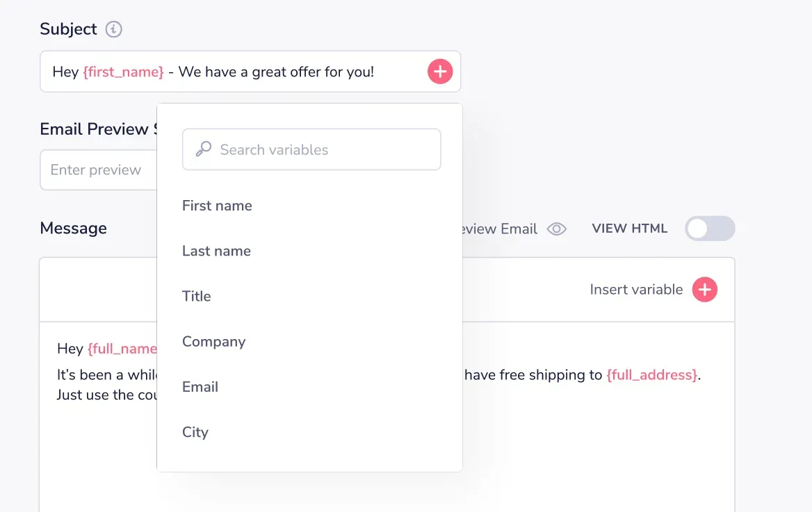
Task: Click the VIEW HTML label
Action: tap(629, 229)
